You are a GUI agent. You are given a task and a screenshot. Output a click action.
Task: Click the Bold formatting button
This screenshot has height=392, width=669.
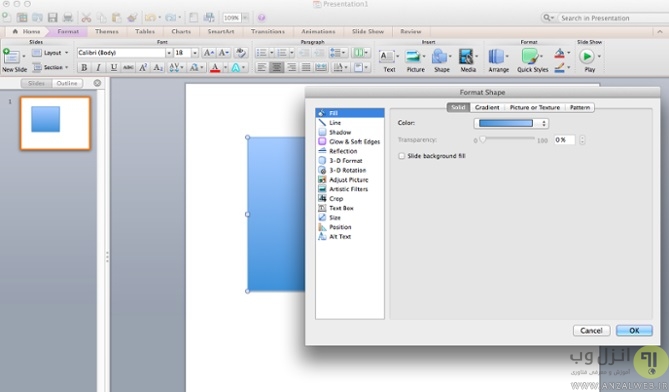click(84, 67)
